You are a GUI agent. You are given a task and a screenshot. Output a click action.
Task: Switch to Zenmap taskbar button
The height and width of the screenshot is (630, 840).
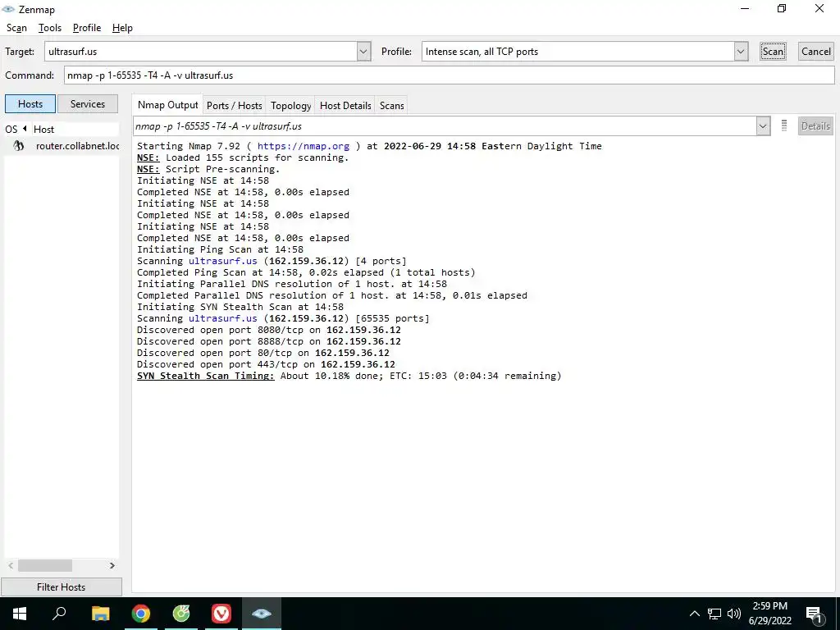click(262, 614)
